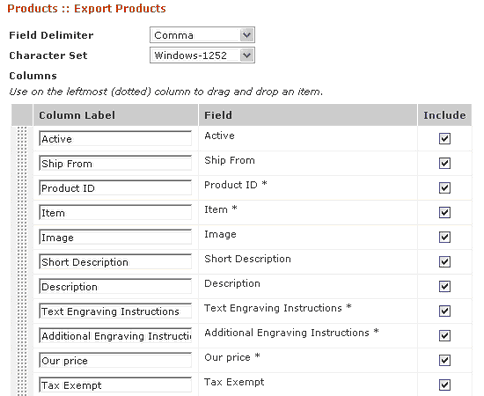Click the Include column header
484x396 pixels.
(x=445, y=115)
